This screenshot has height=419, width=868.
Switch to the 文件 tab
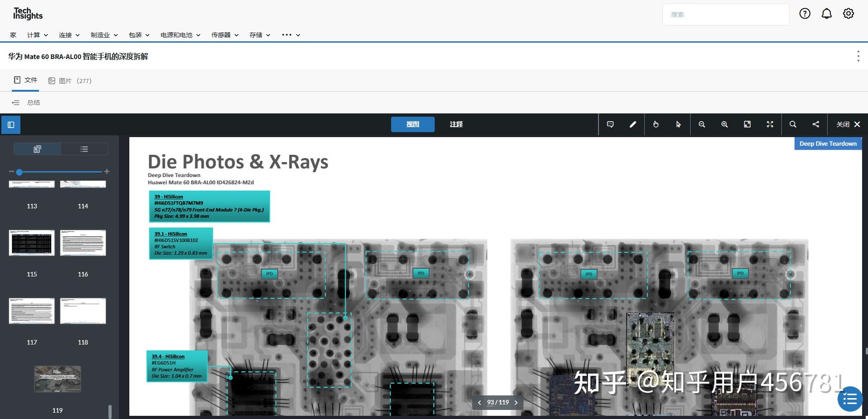[x=25, y=80]
